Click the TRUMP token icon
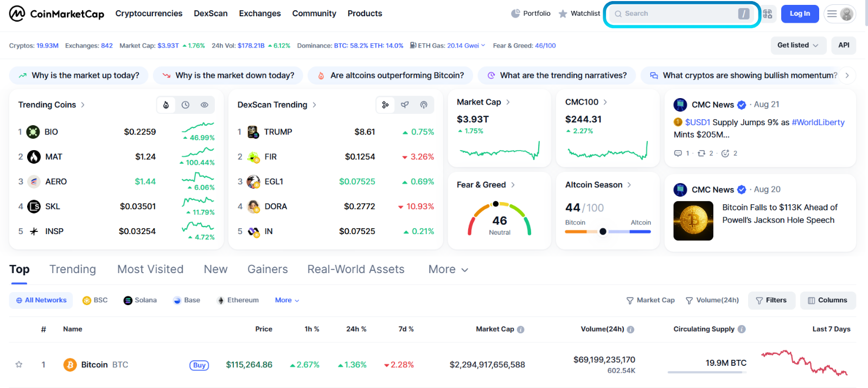868x388 pixels. pos(253,132)
